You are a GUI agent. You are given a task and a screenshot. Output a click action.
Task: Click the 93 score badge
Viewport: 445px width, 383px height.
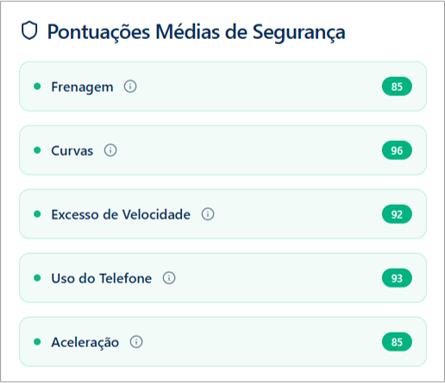point(397,278)
